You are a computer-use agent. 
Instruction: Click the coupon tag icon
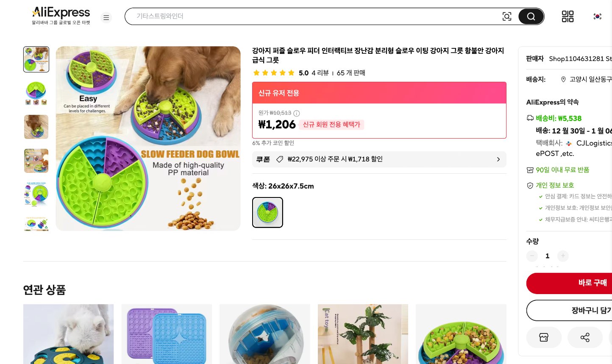[x=280, y=159]
